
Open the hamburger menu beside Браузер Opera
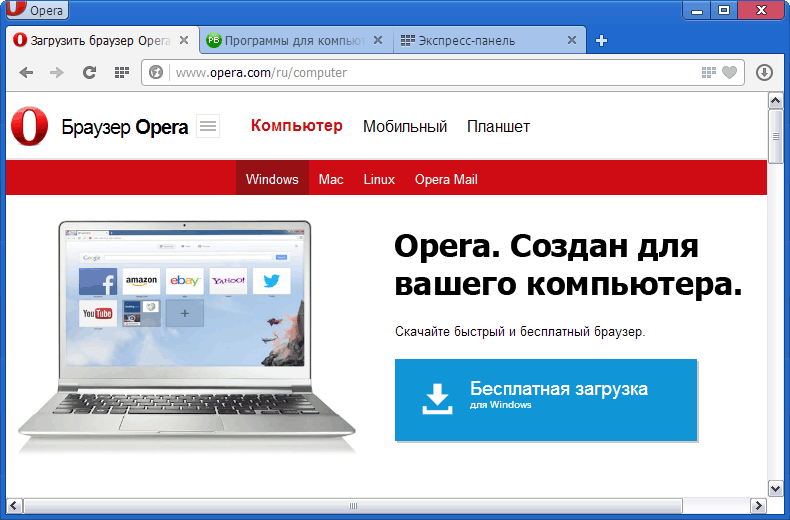click(208, 126)
